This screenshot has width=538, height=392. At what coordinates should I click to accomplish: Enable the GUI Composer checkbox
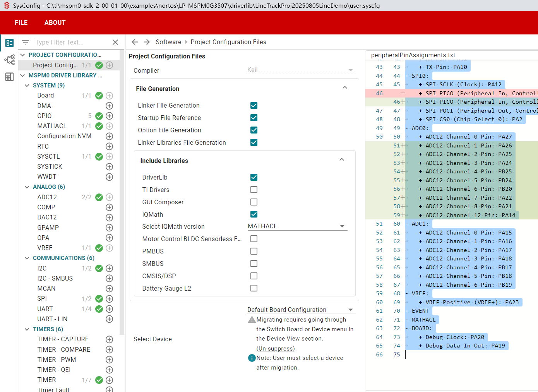pyautogui.click(x=254, y=202)
